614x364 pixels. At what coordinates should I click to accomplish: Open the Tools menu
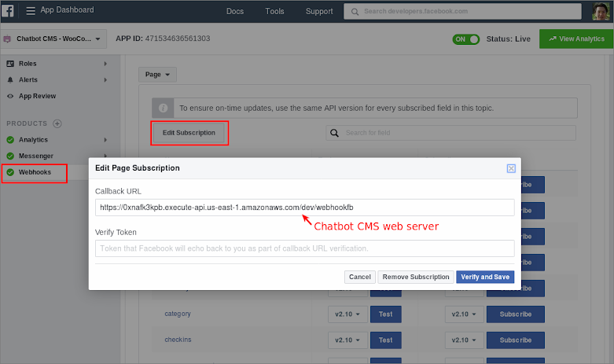pyautogui.click(x=274, y=11)
